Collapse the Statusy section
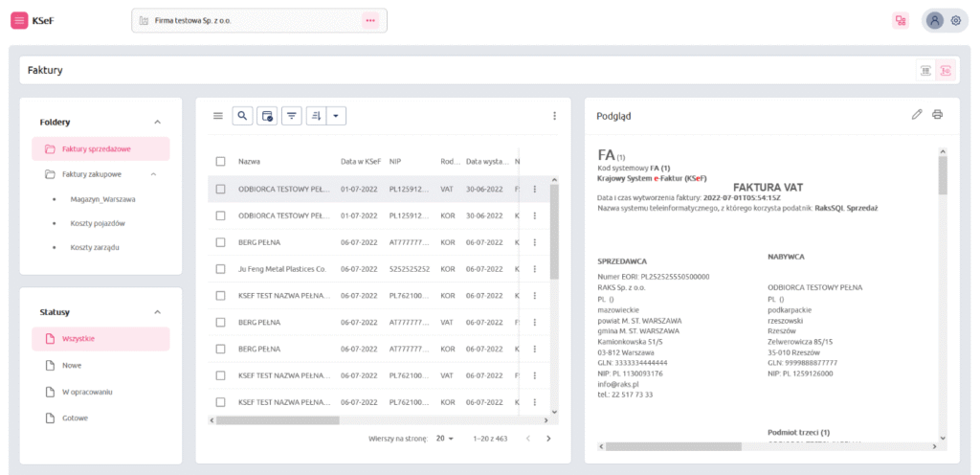The height and width of the screenshot is (475, 980). [157, 312]
